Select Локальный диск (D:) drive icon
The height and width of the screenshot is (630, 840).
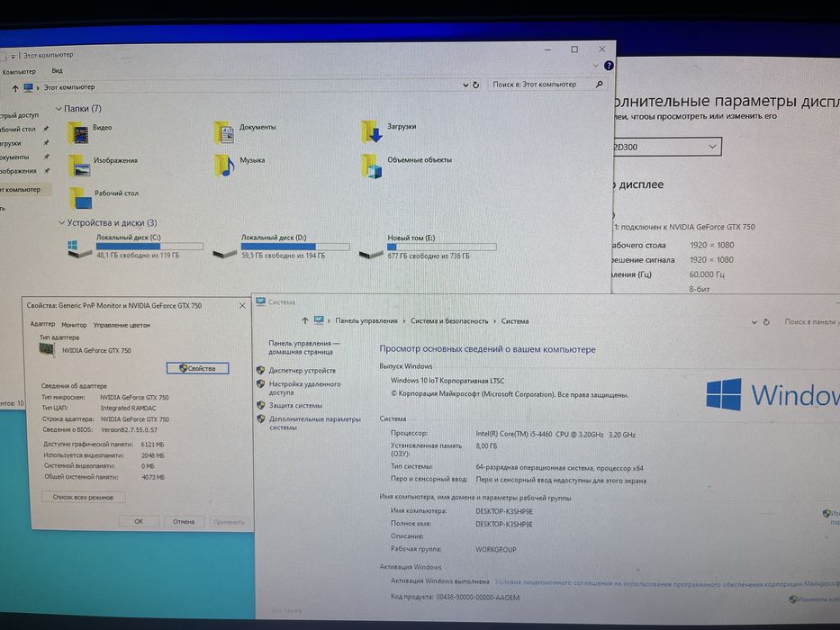click(x=224, y=252)
